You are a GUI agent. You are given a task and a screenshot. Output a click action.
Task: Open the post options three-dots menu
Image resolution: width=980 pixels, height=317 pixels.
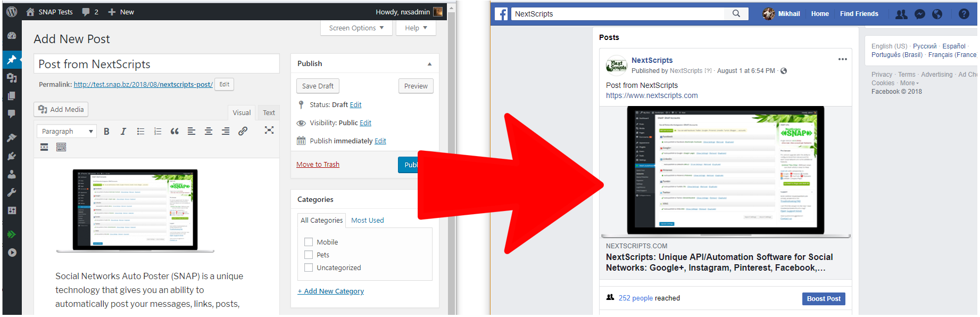[x=843, y=59]
